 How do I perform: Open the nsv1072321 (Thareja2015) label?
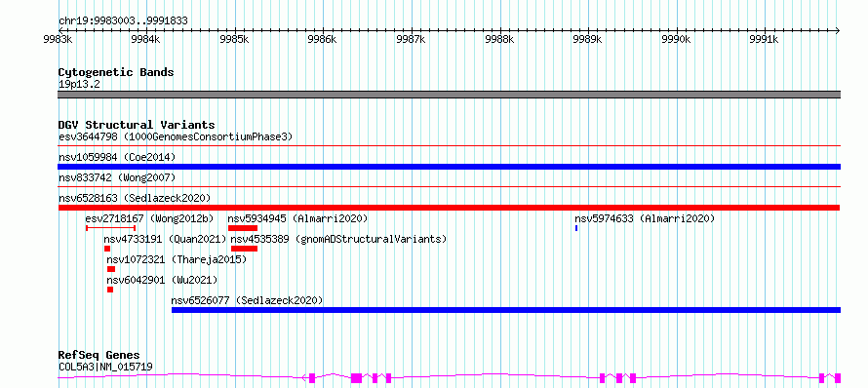(177, 259)
